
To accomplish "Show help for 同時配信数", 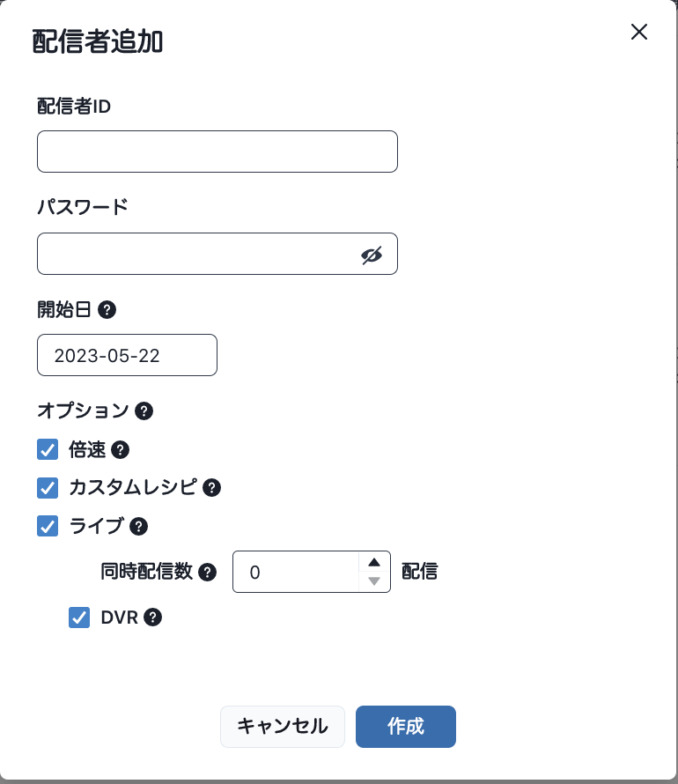I will (x=208, y=572).
